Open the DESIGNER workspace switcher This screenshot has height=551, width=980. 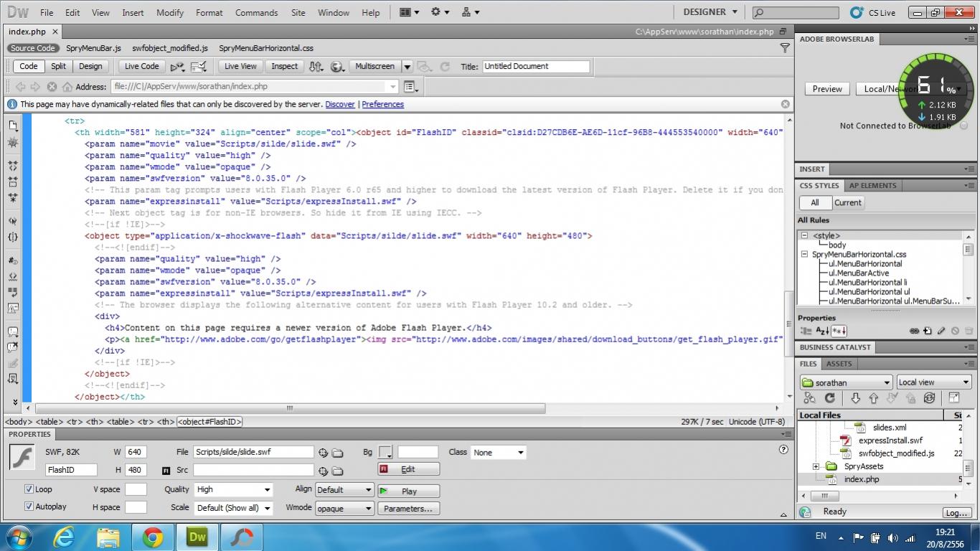710,12
